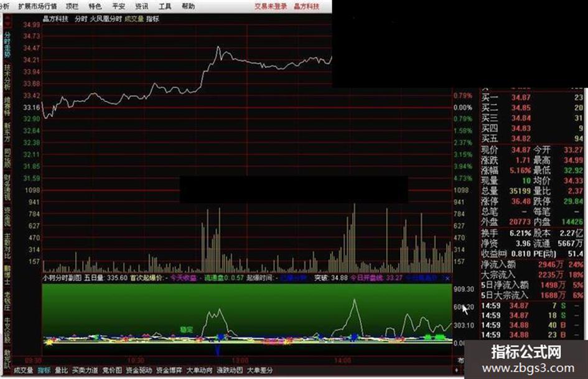Select the 分时走势 side tab
This screenshot has height=379, width=588.
coord(7,45)
